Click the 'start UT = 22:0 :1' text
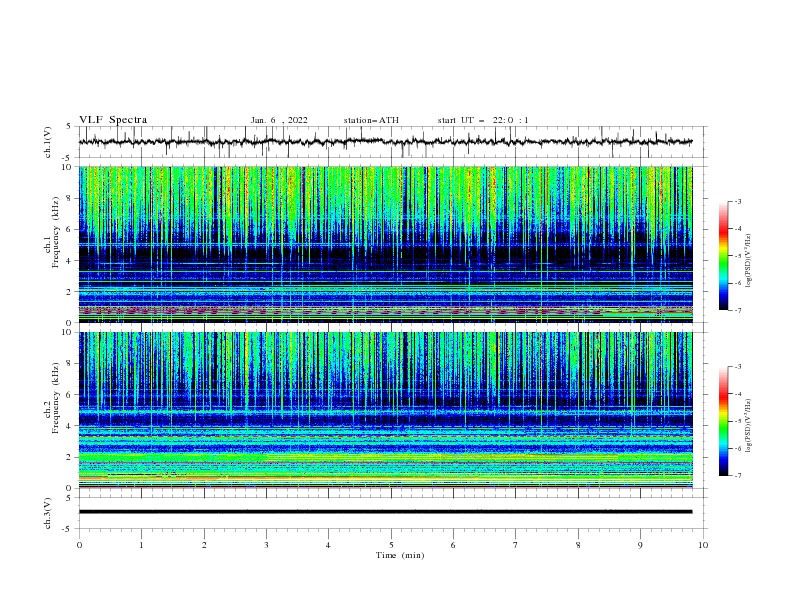Image resolution: width=792 pixels, height=612 pixels. [x=483, y=120]
